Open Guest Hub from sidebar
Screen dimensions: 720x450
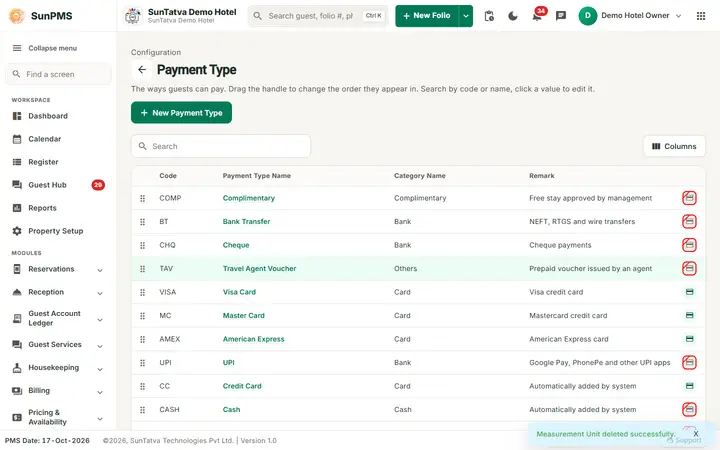(47, 185)
